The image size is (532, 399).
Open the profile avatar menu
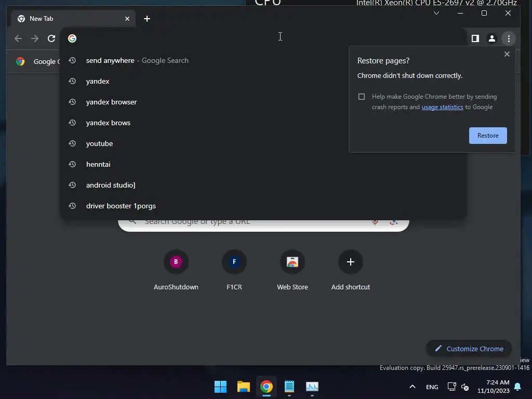(x=491, y=38)
